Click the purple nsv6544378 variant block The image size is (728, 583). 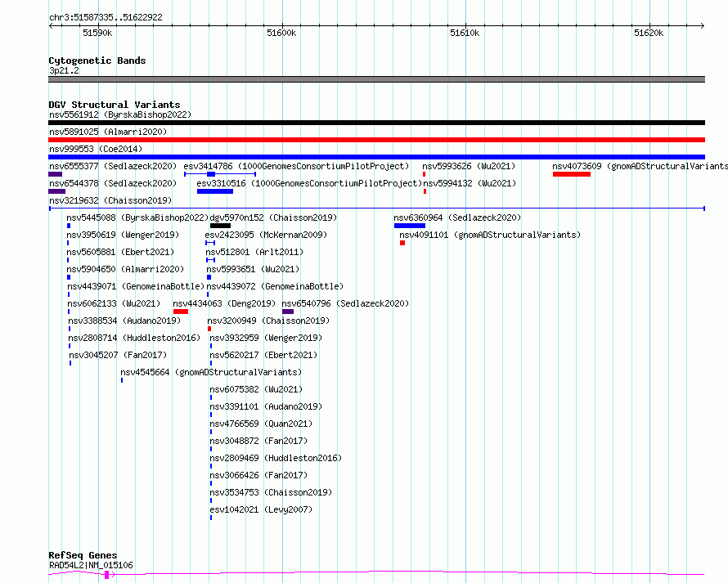(56, 191)
